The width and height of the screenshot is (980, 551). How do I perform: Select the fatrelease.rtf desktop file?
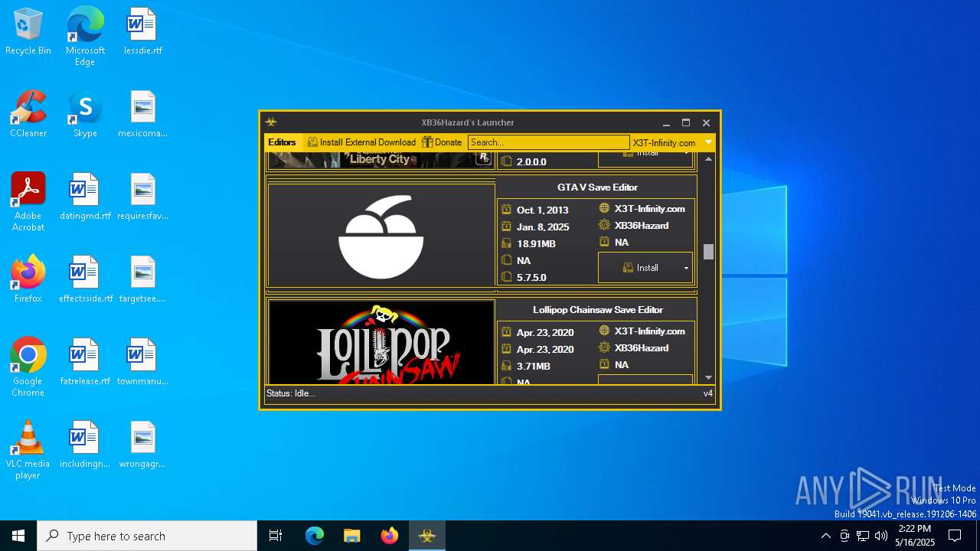(x=85, y=363)
